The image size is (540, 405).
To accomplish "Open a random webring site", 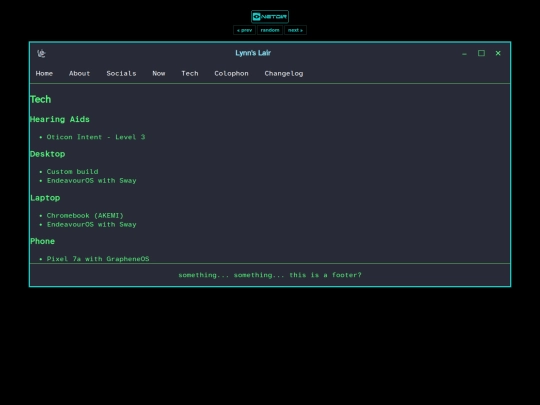I will (x=270, y=30).
